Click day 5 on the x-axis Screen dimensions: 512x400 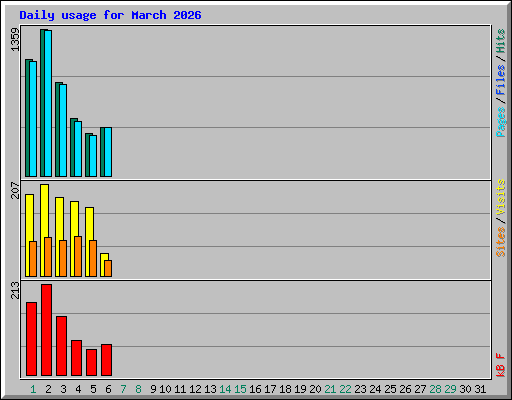click(93, 389)
